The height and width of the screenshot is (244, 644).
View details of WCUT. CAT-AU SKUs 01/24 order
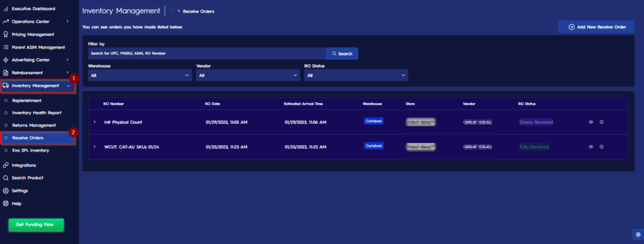591,147
